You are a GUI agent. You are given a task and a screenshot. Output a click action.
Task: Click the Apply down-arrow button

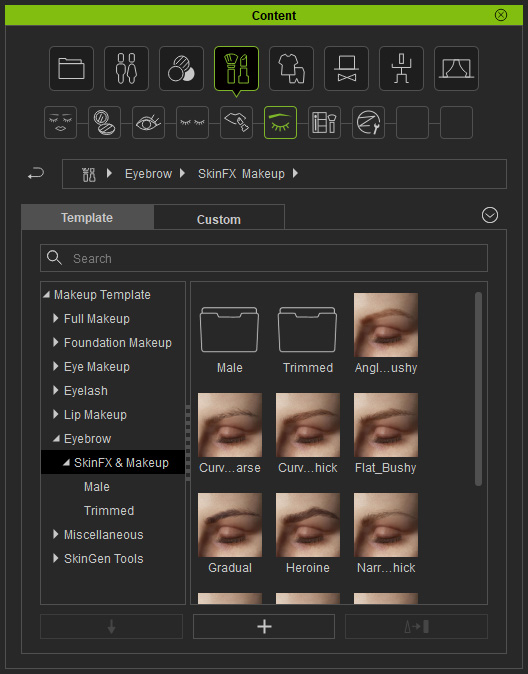(x=111, y=626)
